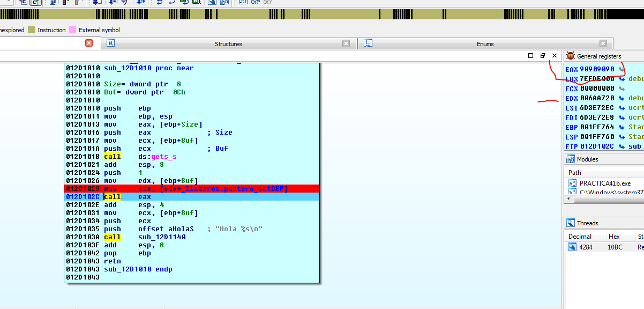Viewport: 644px width, 309px height.
Task: Switch to the Structures tab
Action: tap(228, 44)
